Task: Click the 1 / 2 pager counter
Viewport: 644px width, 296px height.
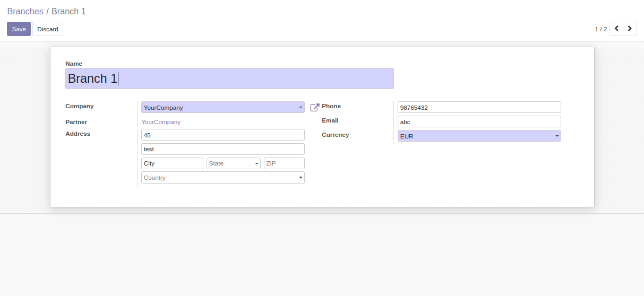Action: tap(600, 29)
